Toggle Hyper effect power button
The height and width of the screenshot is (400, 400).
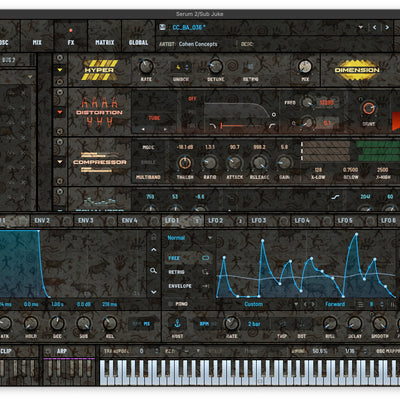point(60,58)
